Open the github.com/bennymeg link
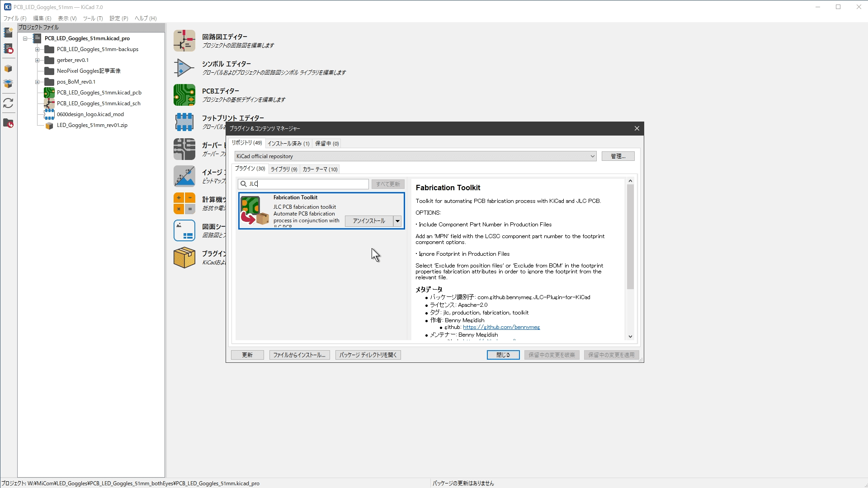The height and width of the screenshot is (488, 868). pos(501,327)
